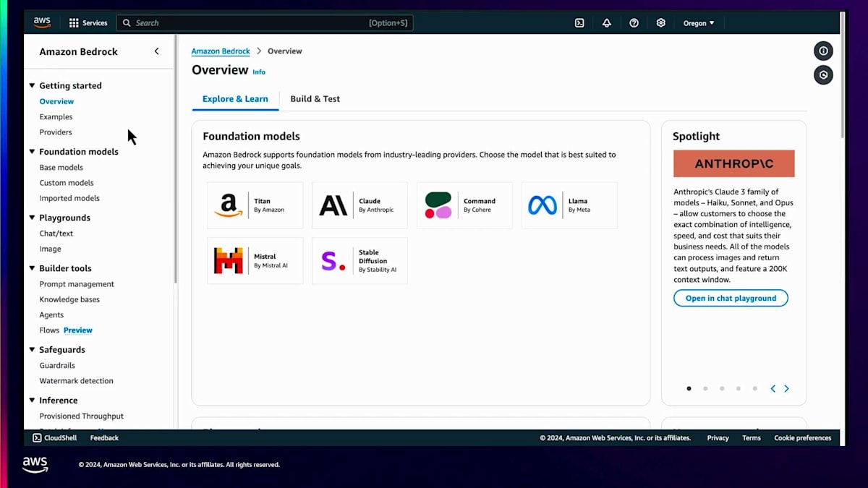Collapse the Inference section
Viewport: 868px width, 488px height.
pyautogui.click(x=32, y=401)
